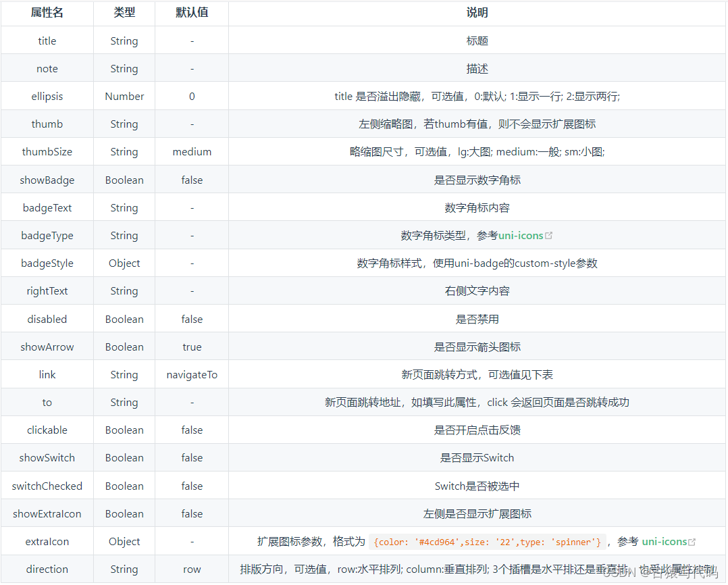Select the medium default value for thumbSize
Image resolution: width=728 pixels, height=585 pixels.
click(x=192, y=151)
